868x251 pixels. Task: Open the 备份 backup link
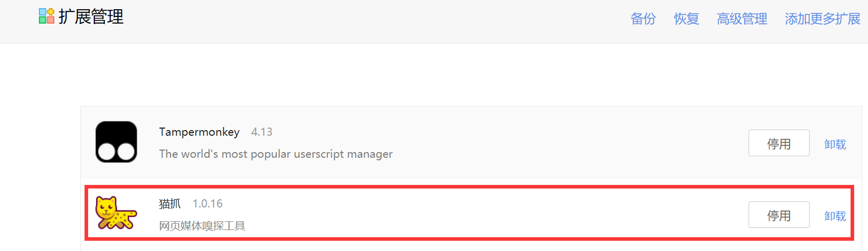pos(643,19)
